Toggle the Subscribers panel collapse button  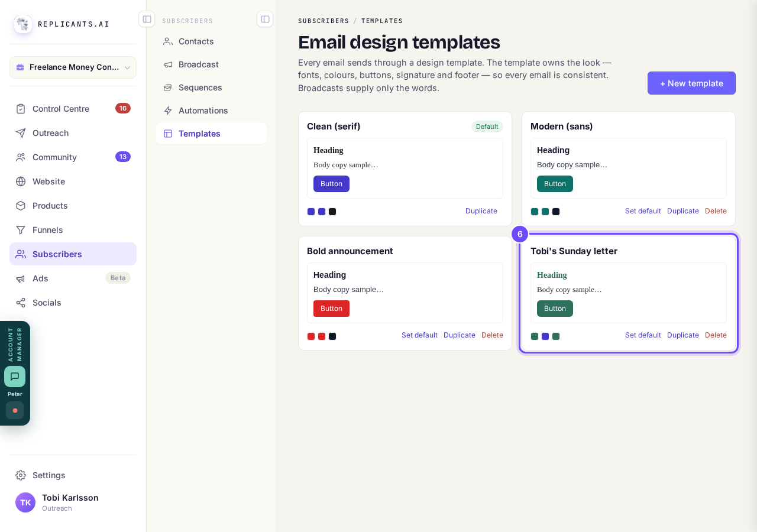tap(265, 19)
